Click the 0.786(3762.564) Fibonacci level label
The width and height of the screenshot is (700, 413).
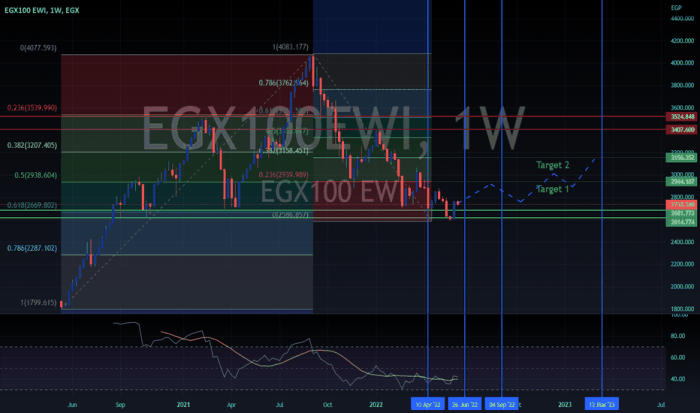283,83
